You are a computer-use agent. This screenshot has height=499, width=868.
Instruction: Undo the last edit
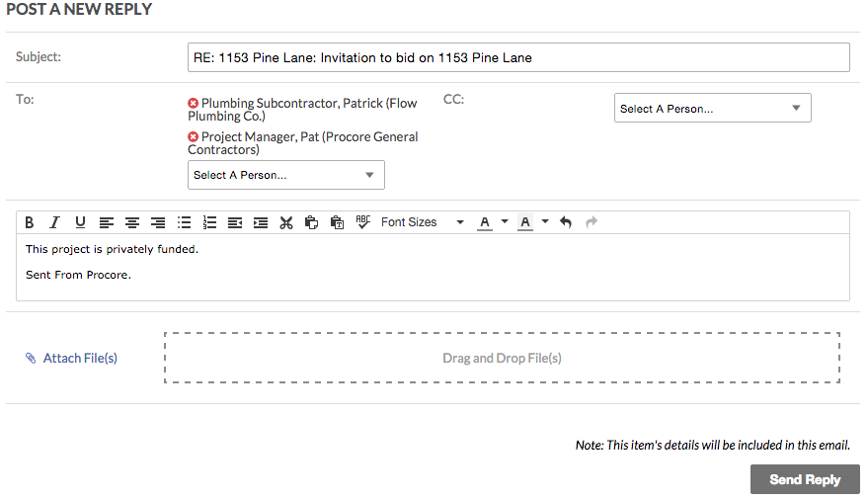click(x=565, y=222)
